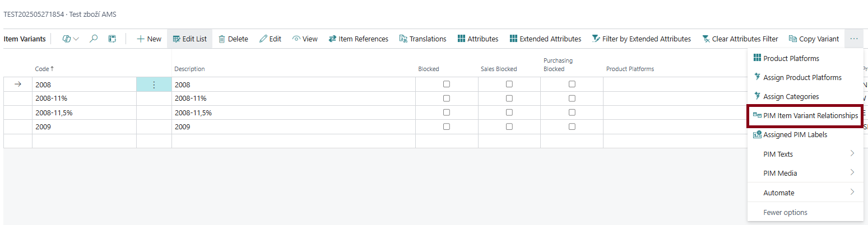
Task: Select the Code cell 2008-11,5%
Action: coord(84,112)
